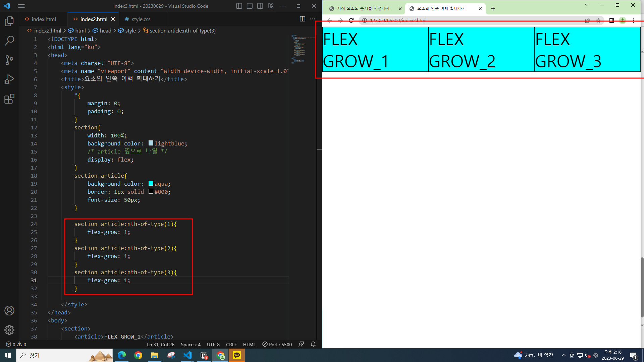Viewport: 644px width, 362px height.
Task: Switch to the style.css editor tab
Action: pos(141,19)
